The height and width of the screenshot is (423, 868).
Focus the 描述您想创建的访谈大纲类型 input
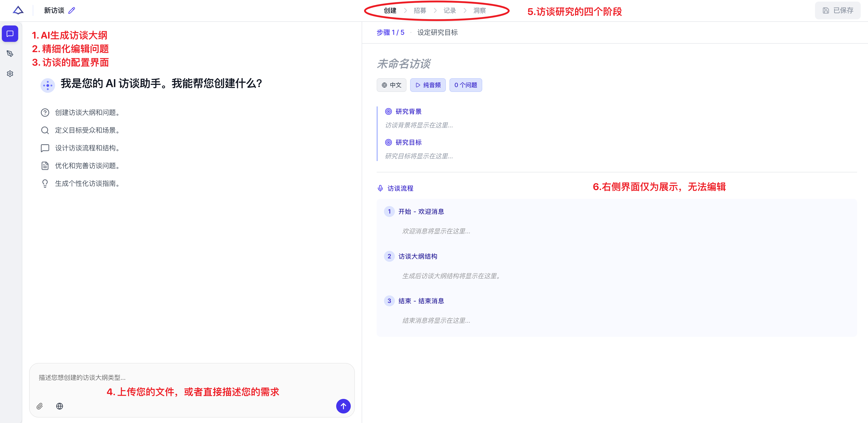[x=192, y=378]
